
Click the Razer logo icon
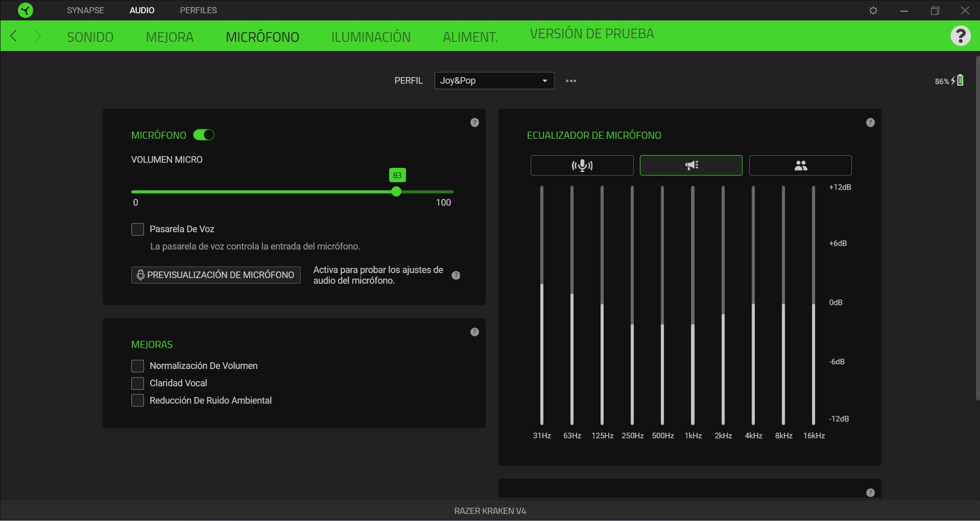pyautogui.click(x=25, y=10)
